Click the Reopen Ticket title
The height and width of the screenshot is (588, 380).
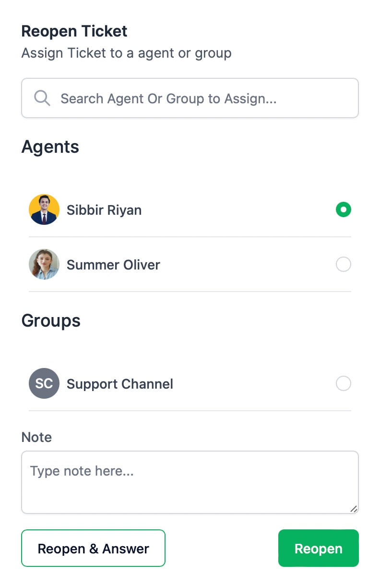pyautogui.click(x=74, y=31)
